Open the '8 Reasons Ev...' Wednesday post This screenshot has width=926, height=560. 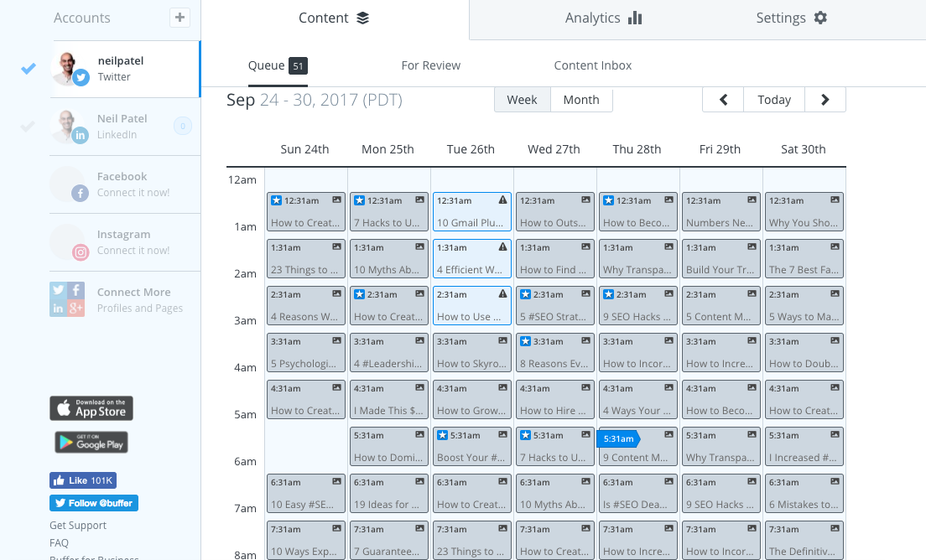click(x=554, y=352)
